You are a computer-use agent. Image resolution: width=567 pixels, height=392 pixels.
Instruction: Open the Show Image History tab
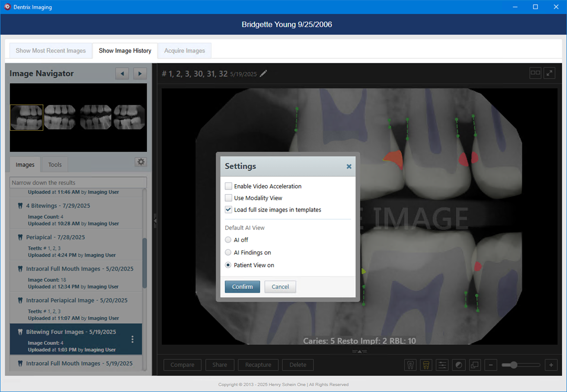pyautogui.click(x=125, y=50)
